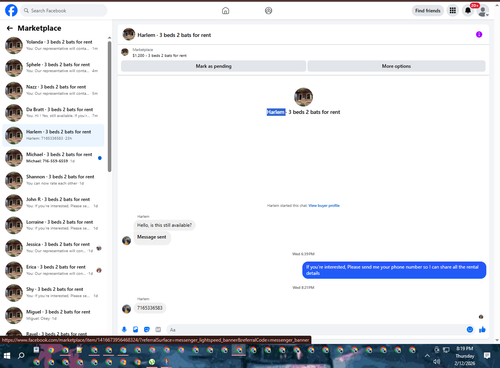Image resolution: width=500 pixels, height=368 pixels.
Task: Open conversation with John R.
Action: pyautogui.click(x=53, y=203)
